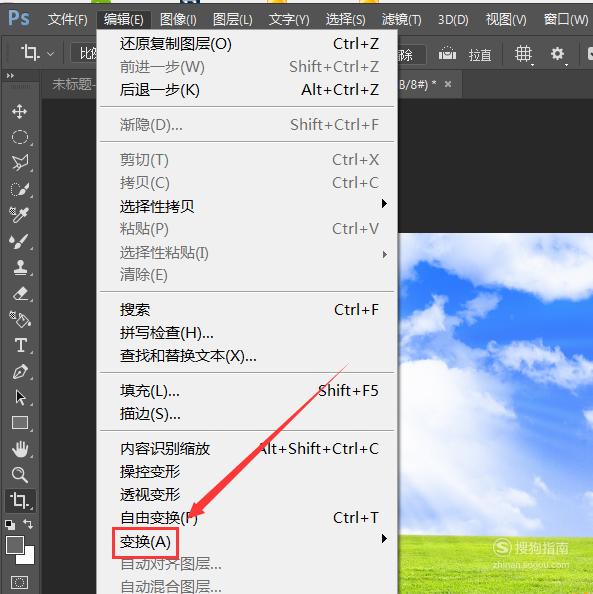Open the Image menu
This screenshot has width=593, height=594.
pyautogui.click(x=178, y=19)
